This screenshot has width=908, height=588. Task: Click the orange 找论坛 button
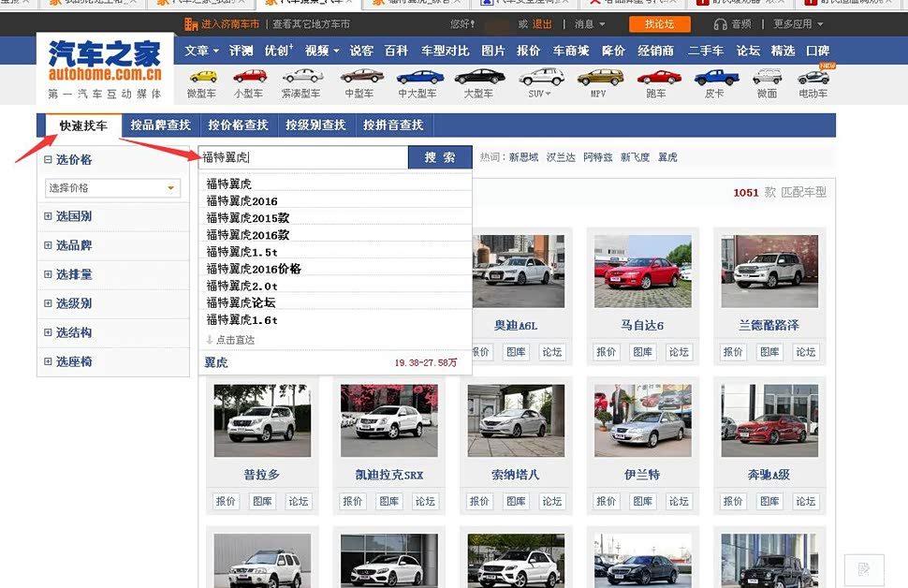click(660, 24)
